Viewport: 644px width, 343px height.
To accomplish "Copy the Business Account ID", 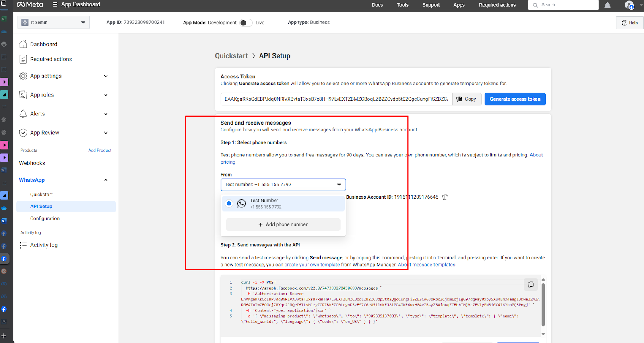I will tap(445, 197).
